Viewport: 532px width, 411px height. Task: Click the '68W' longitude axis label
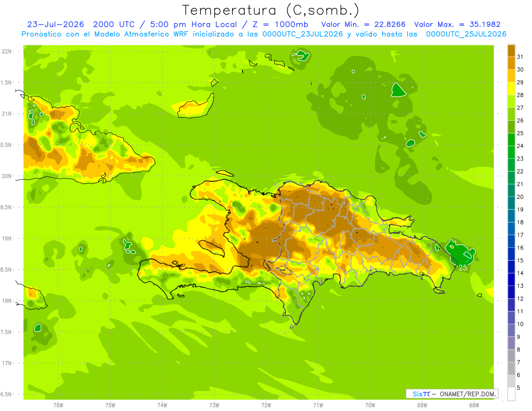(x=474, y=405)
